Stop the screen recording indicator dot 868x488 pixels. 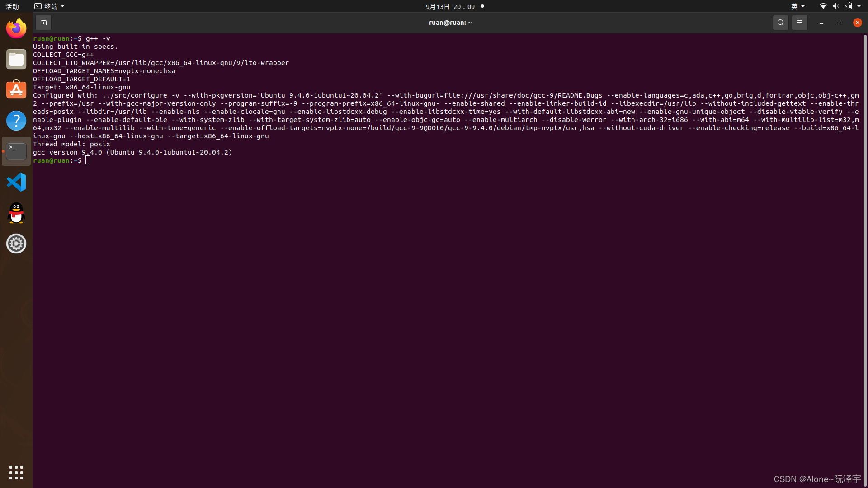482,6
